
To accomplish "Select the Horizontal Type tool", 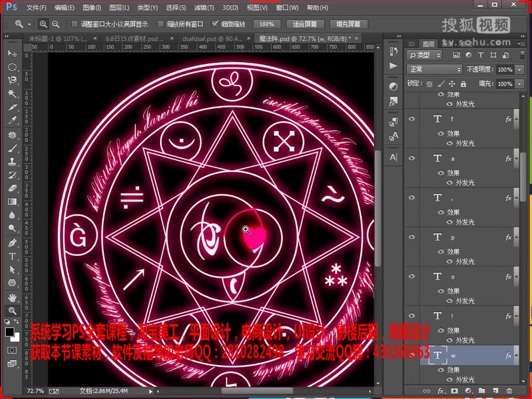I will tap(12, 256).
